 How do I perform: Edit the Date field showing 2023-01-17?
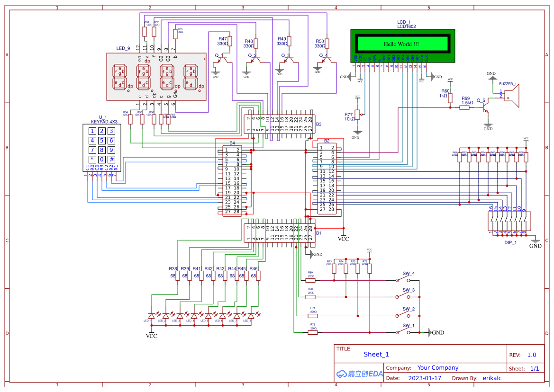click(426, 378)
